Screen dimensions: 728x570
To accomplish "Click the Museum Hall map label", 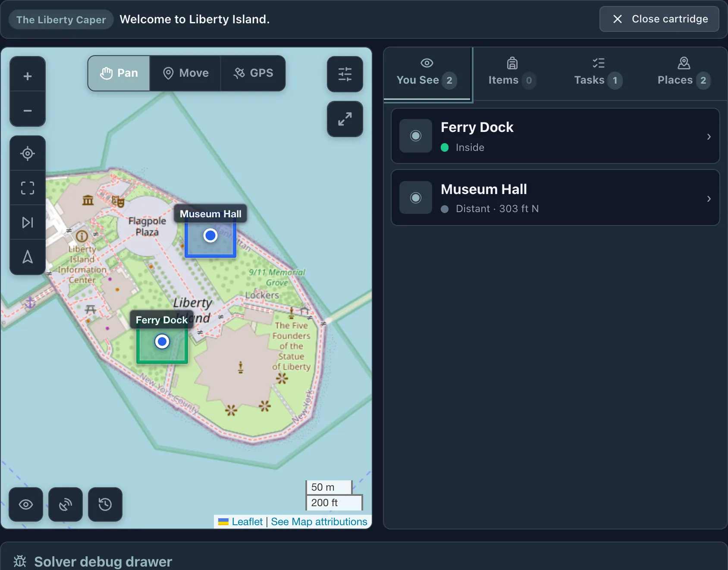I will coord(210,214).
